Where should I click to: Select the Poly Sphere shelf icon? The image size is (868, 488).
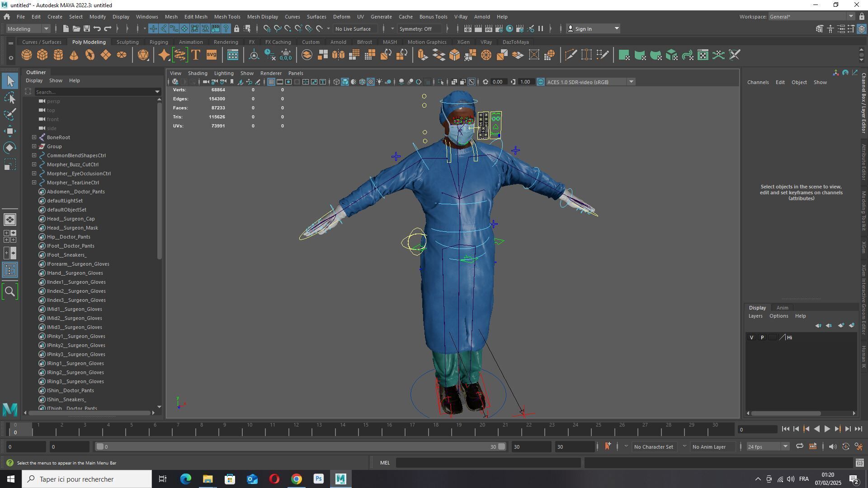click(x=27, y=55)
